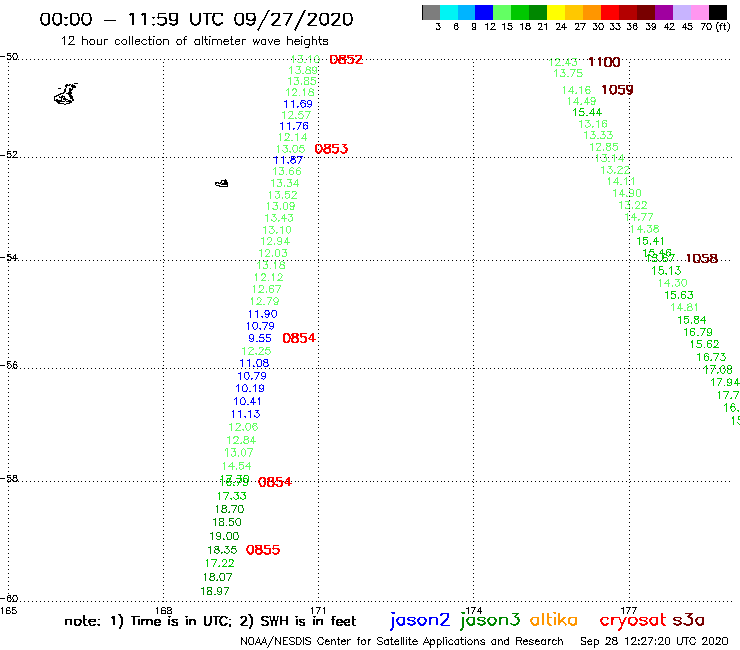Click the 17.33 wave height value
Image resolution: width=740 pixels, height=650 pixels.
(x=232, y=496)
